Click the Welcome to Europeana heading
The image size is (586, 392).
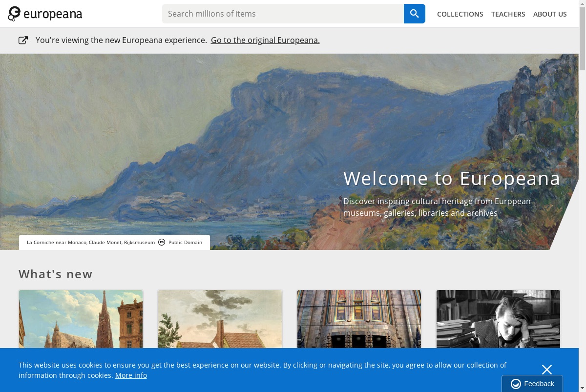pos(452,178)
